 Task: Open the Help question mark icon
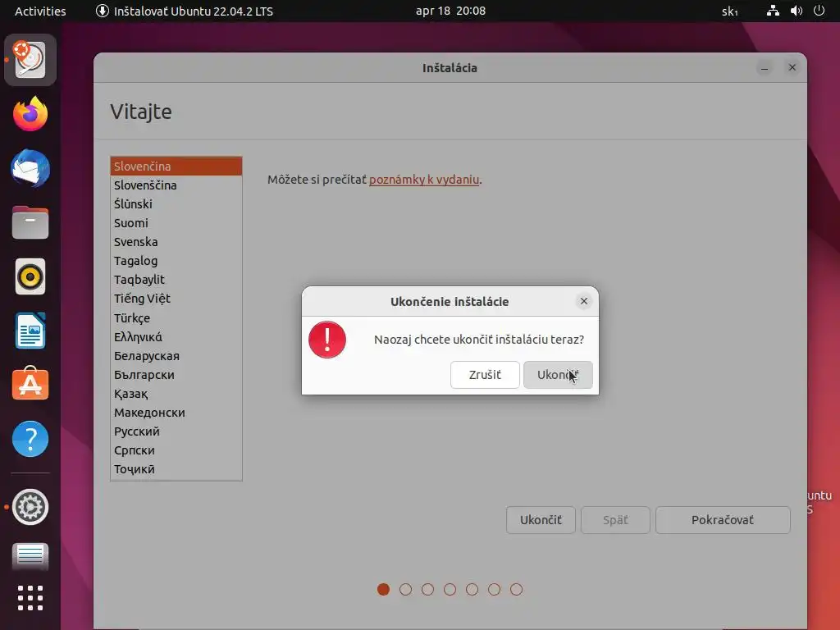30,439
